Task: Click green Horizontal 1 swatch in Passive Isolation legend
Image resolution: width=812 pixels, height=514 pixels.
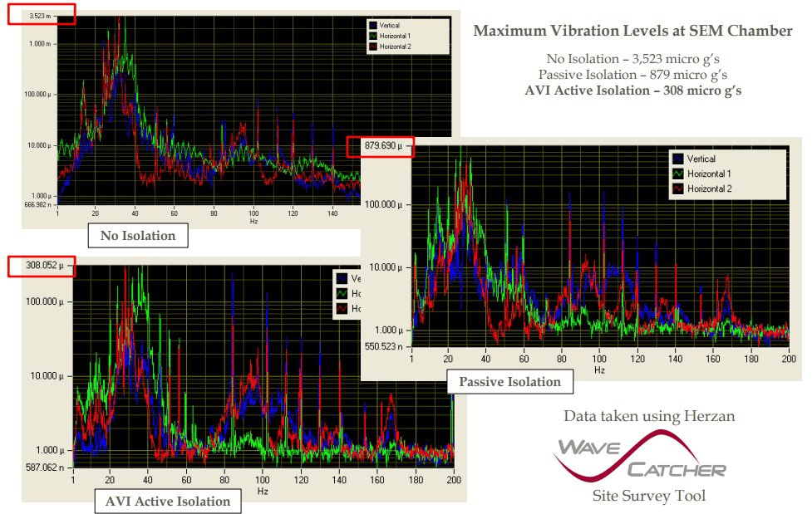Action: 677,174
